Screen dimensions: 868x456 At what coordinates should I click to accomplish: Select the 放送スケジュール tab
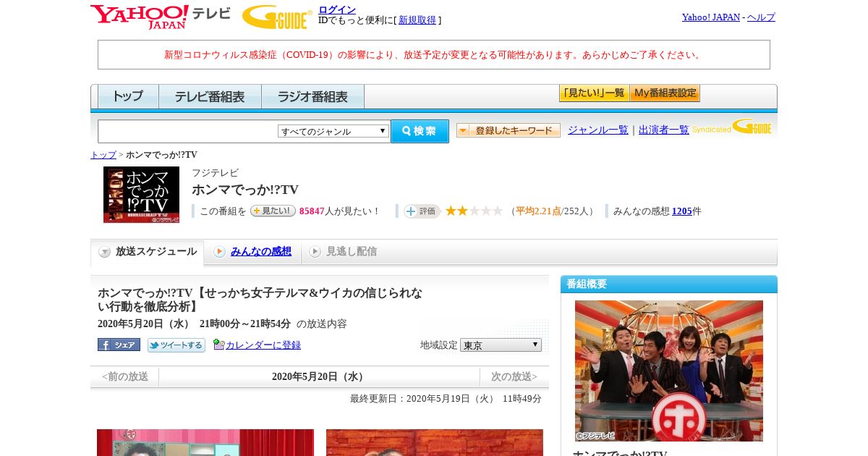coord(147,252)
